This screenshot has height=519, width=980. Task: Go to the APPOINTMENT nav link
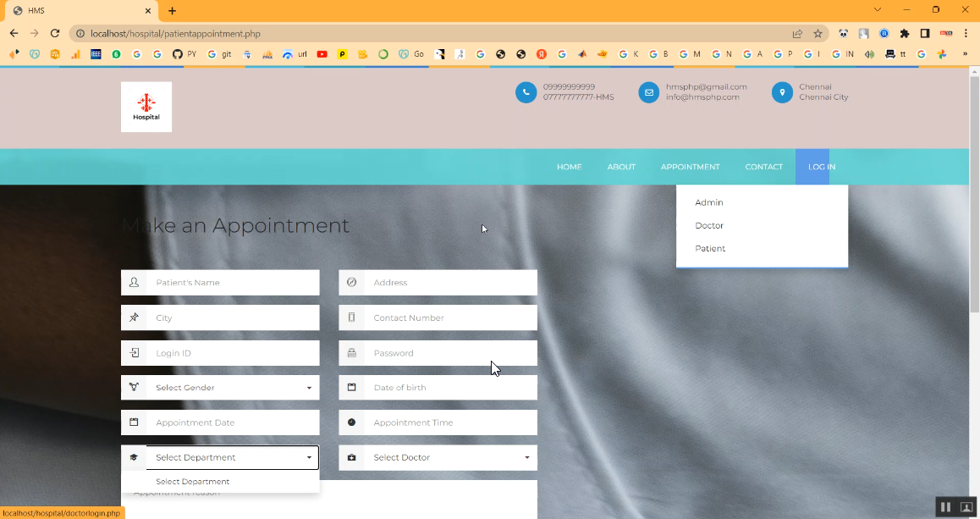[690, 167]
